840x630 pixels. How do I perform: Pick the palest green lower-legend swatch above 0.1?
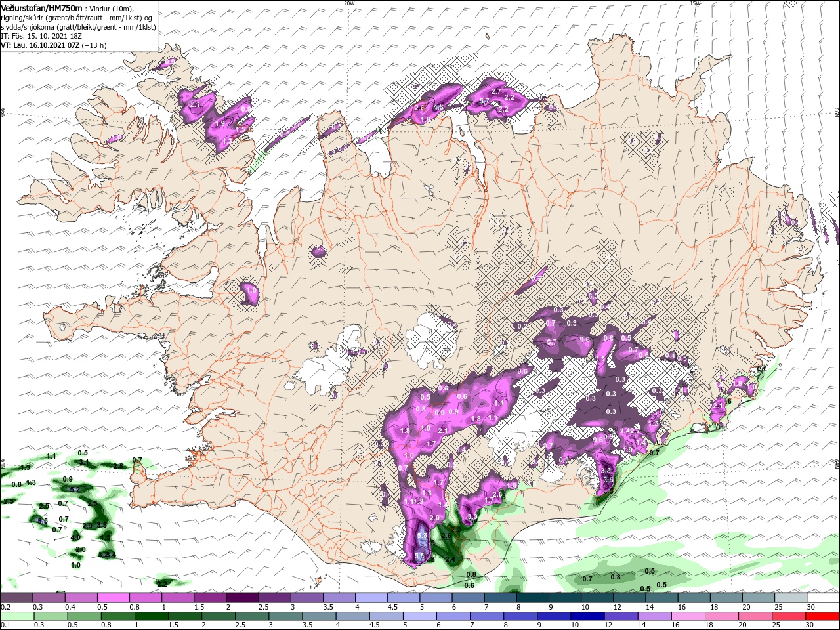(x=18, y=616)
